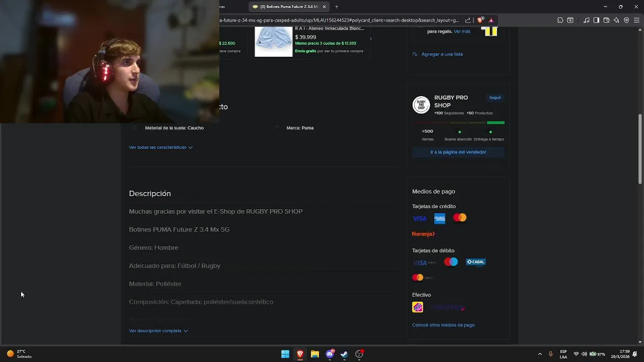Click the Mastercard débito logo
This screenshot has height=362, width=644.
coord(422,278)
